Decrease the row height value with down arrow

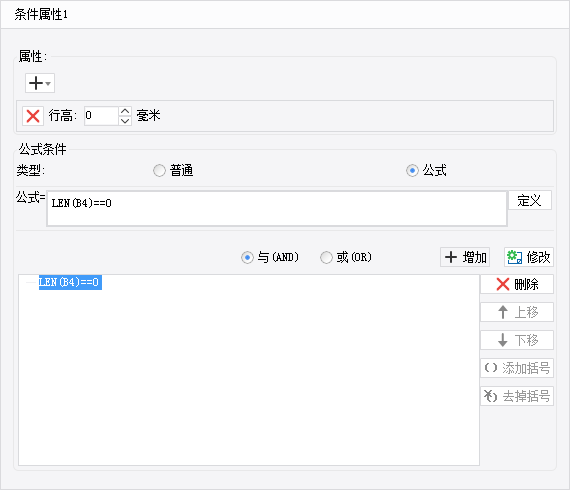pyautogui.click(x=125, y=121)
